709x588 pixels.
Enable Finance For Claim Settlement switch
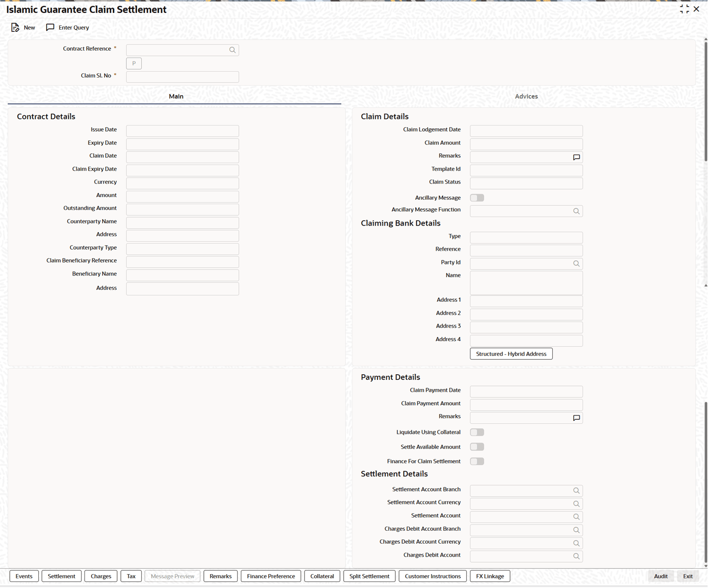point(477,462)
